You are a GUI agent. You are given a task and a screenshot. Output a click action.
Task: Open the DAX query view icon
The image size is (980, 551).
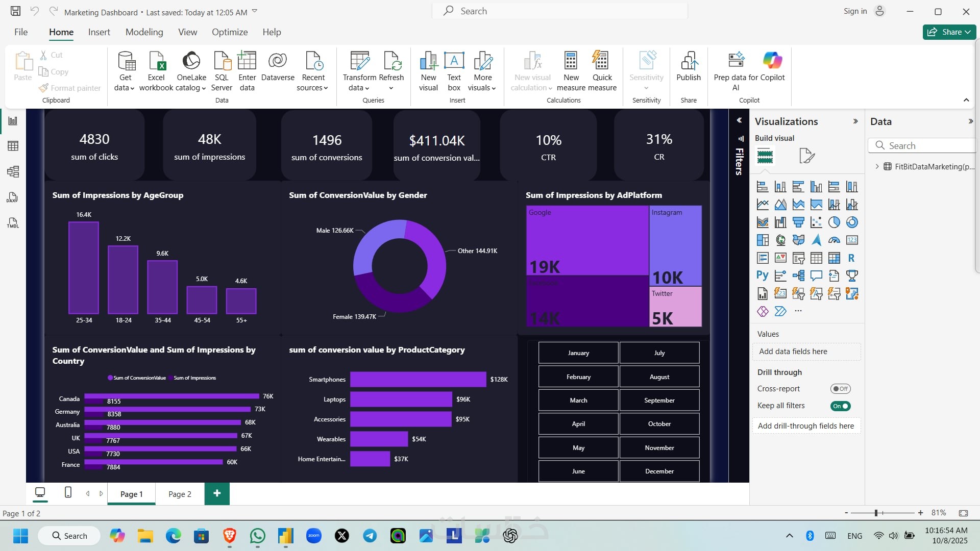pos(12,197)
